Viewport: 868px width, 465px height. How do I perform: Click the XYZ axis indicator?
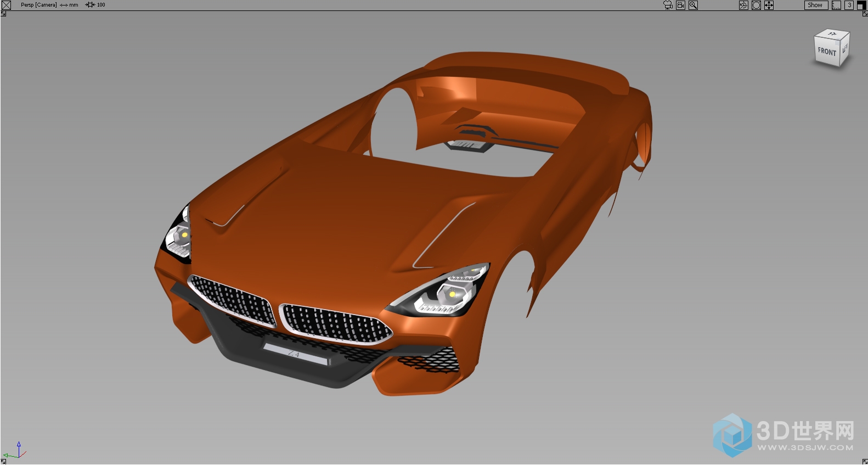pyautogui.click(x=15, y=451)
